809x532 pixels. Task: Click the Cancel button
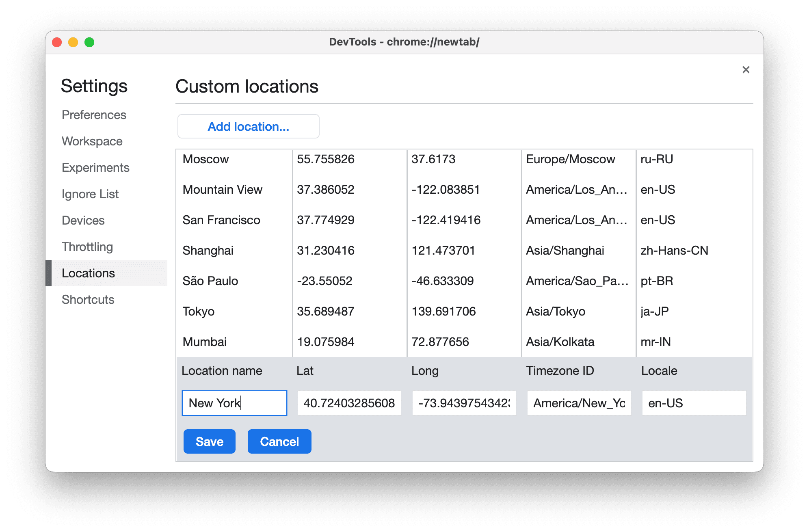click(280, 441)
